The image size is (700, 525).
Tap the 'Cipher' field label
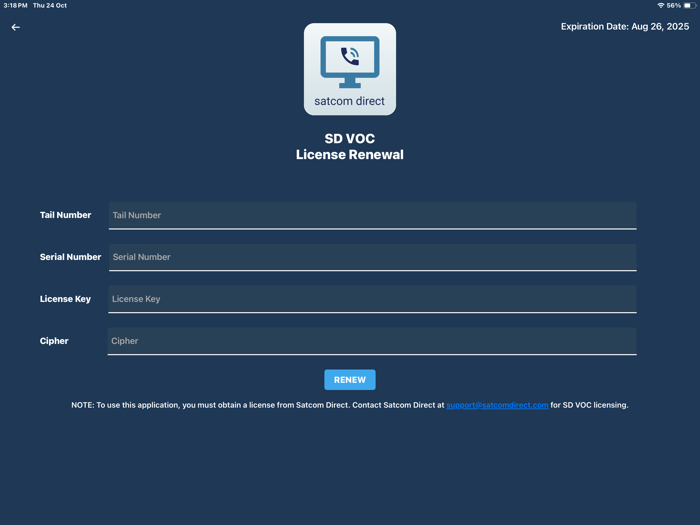[x=54, y=341]
